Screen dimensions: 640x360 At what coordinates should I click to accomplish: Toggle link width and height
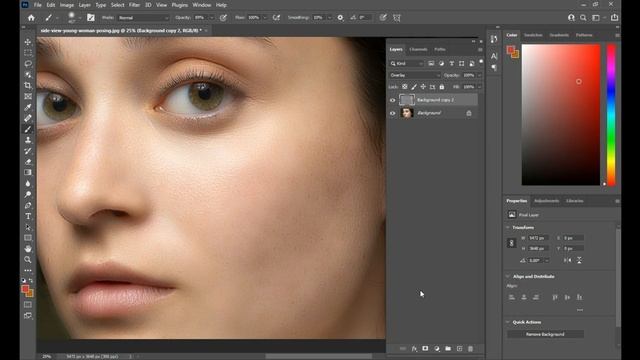pyautogui.click(x=511, y=243)
